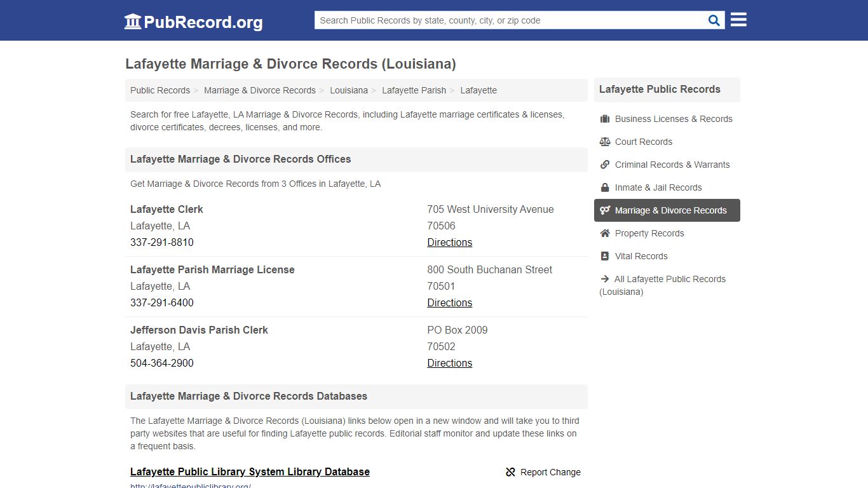This screenshot has height=488, width=868.
Task: Click Lafayette Parish Marriage License name
Action: coord(212,269)
